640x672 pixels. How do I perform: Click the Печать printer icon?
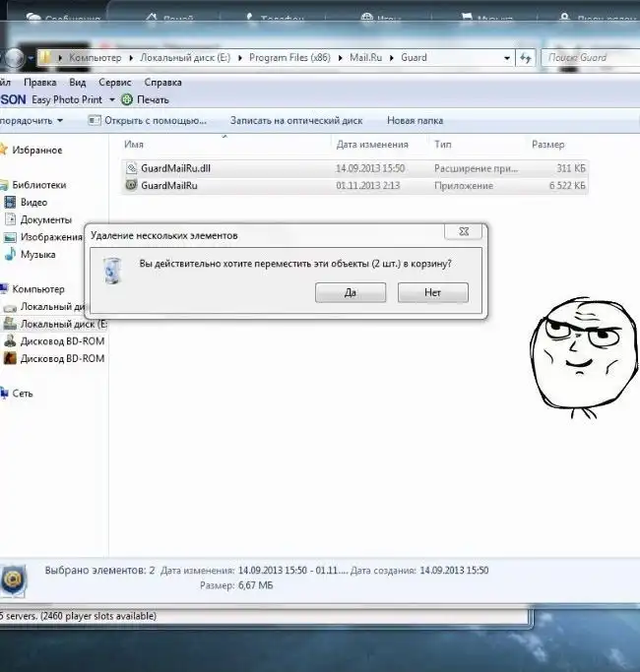(127, 99)
